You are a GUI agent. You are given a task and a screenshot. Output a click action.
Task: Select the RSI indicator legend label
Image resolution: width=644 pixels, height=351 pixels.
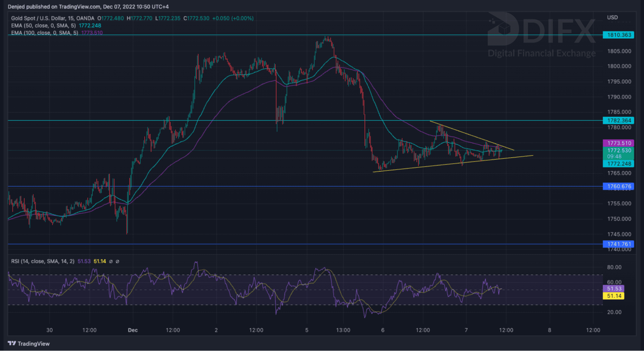(x=43, y=261)
